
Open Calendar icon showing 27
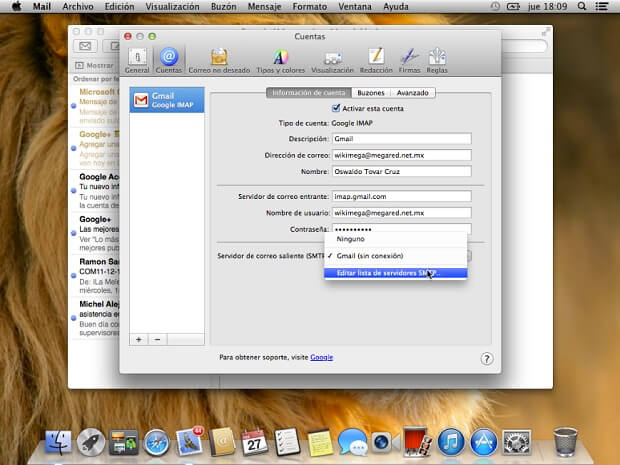[254, 442]
